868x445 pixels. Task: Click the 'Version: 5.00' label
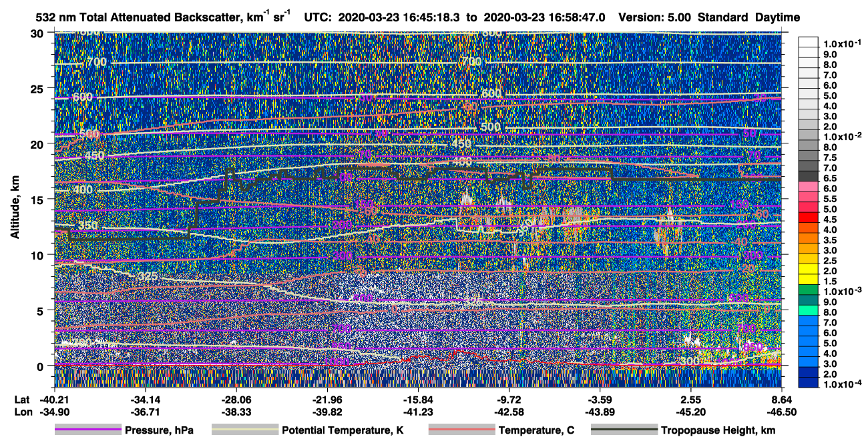[655, 17]
